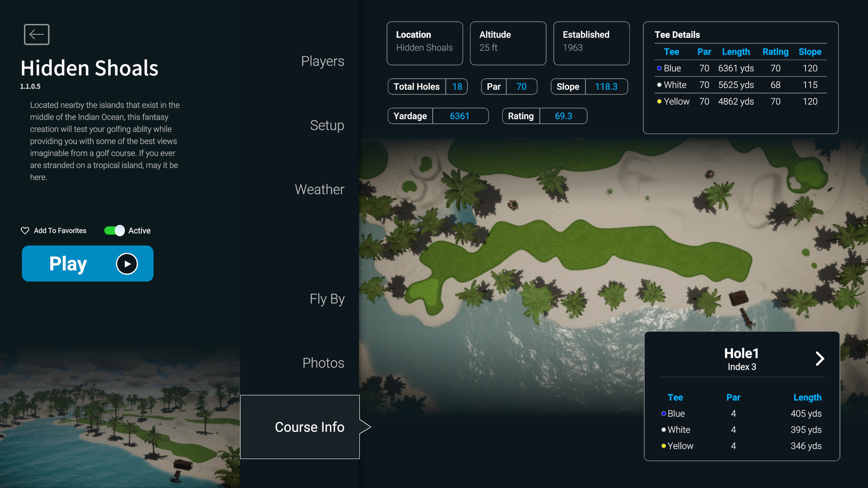Click White tee dot in Tee Details

pyautogui.click(x=659, y=85)
